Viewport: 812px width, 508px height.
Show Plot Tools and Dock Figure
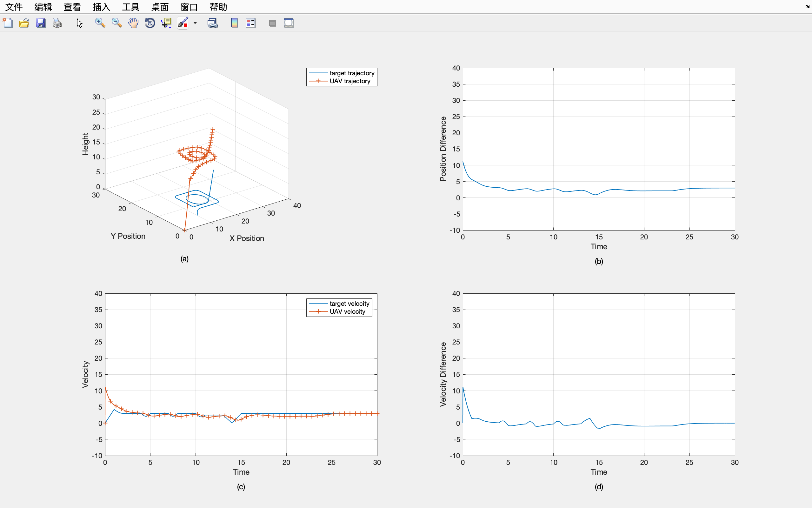288,23
